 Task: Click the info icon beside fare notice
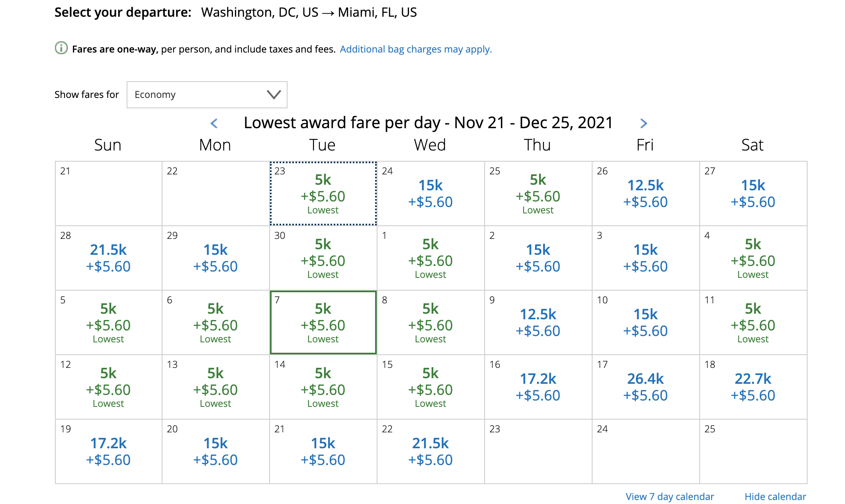[x=61, y=48]
